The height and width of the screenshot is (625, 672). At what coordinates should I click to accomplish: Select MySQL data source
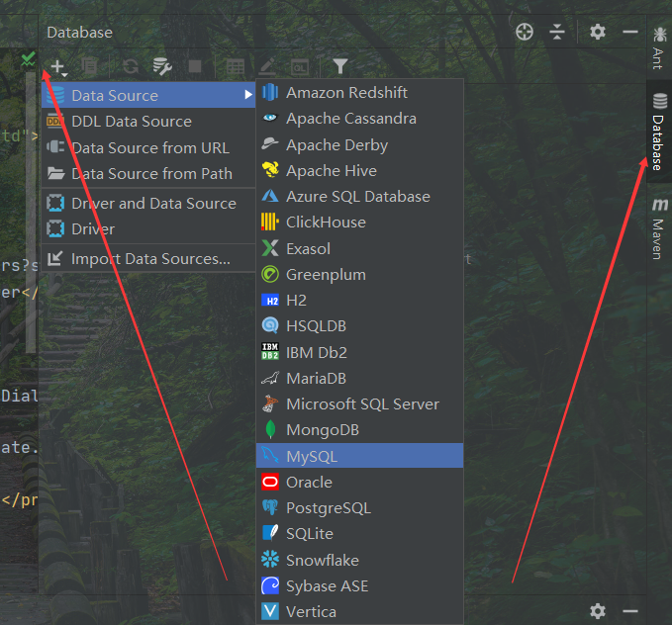point(359,456)
